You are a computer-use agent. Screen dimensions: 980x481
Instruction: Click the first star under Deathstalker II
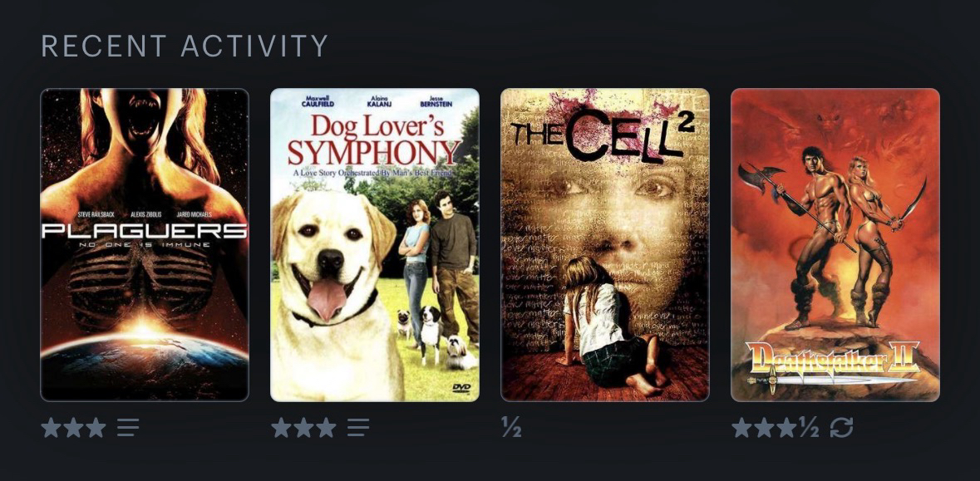tap(742, 428)
